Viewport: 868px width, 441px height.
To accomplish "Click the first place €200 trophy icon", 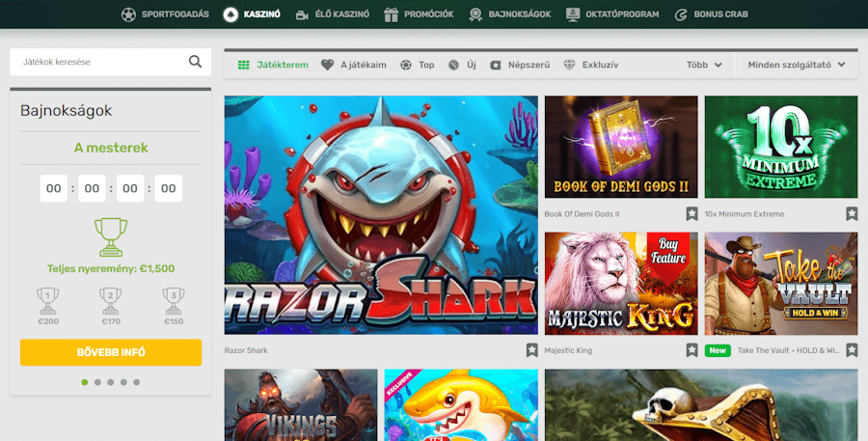I will 47,298.
